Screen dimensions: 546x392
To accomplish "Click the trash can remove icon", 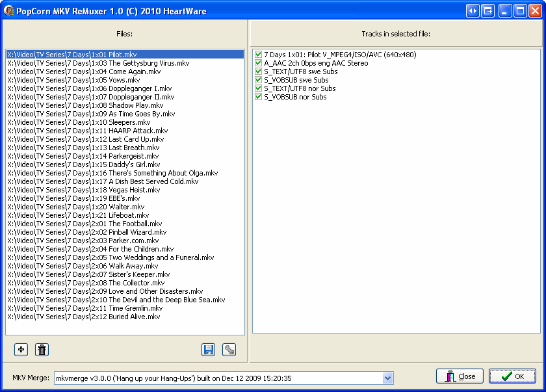I will [x=42, y=350].
